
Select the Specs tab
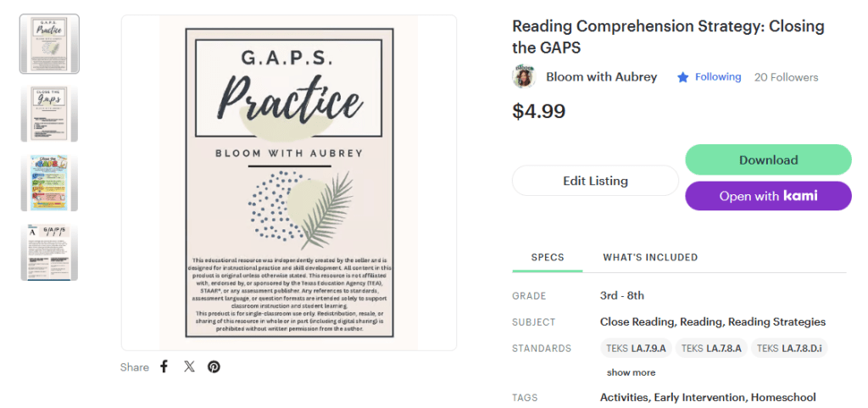point(548,257)
